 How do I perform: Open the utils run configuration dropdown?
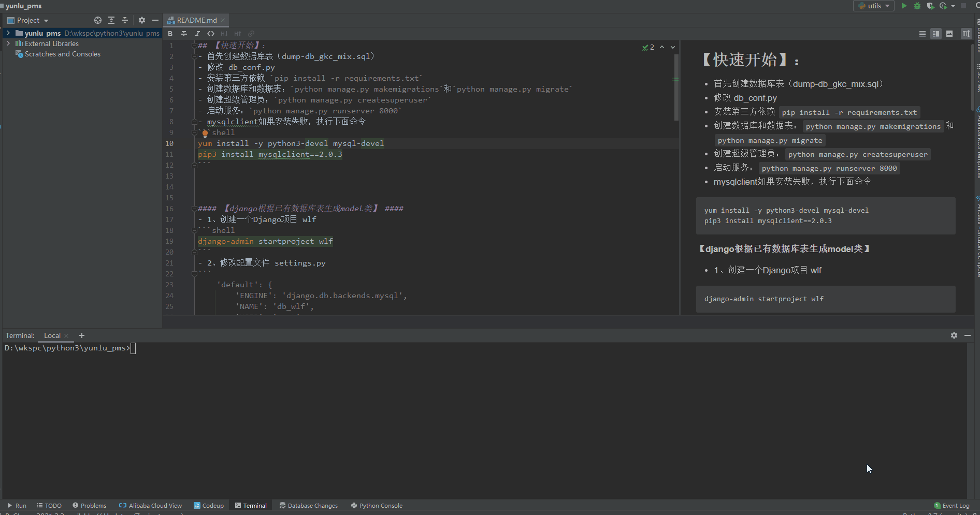[874, 6]
